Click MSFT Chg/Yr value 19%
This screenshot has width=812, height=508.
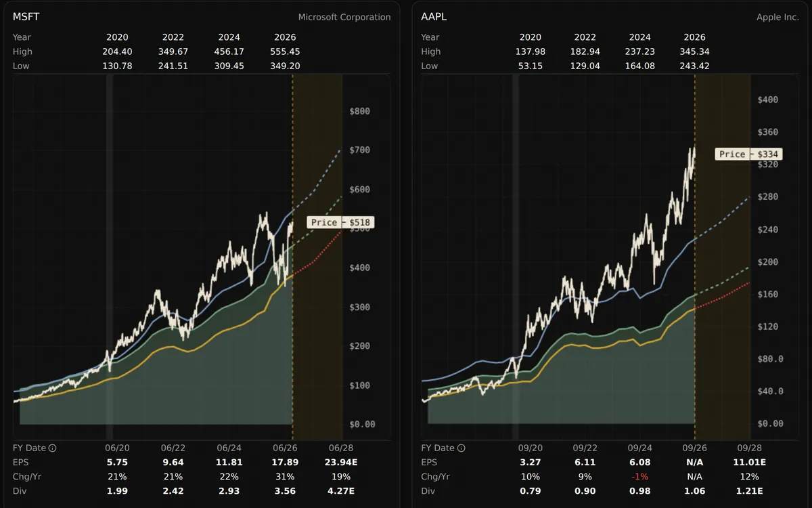[x=341, y=477]
